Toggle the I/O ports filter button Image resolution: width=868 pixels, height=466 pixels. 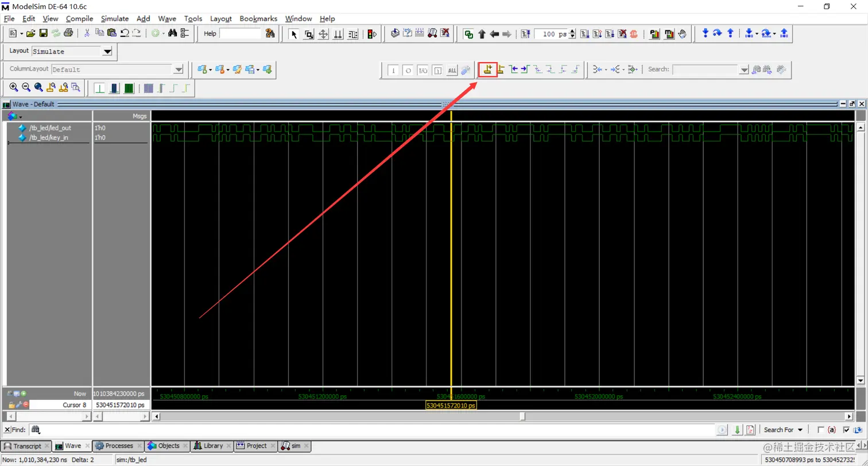tap(423, 70)
